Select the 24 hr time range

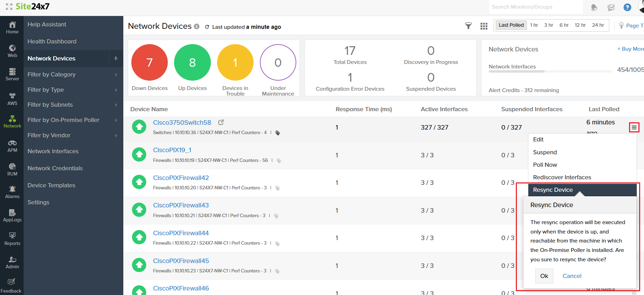click(598, 25)
